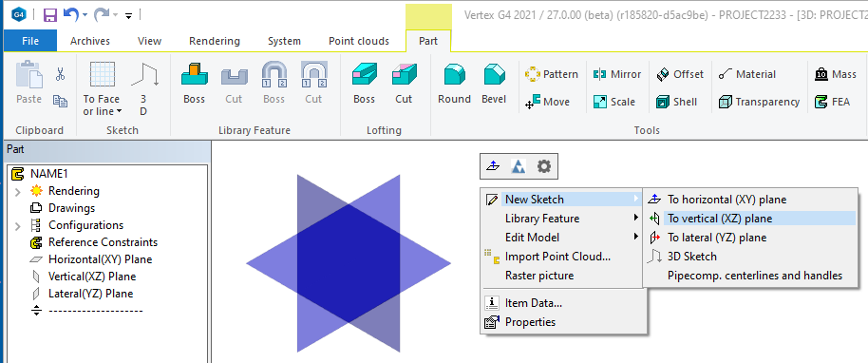Save the project with floppy icon

point(50,15)
